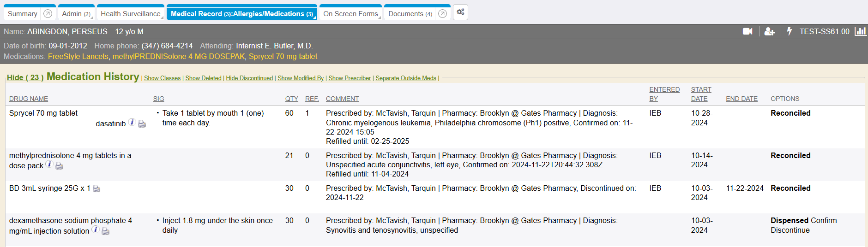Click the add person icon
This screenshot has width=868, height=247.
[x=769, y=31]
